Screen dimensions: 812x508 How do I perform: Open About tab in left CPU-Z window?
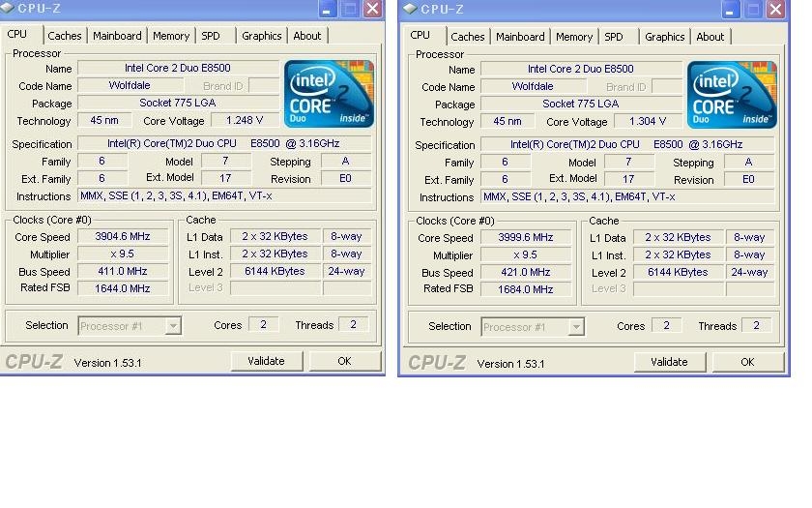coord(307,36)
